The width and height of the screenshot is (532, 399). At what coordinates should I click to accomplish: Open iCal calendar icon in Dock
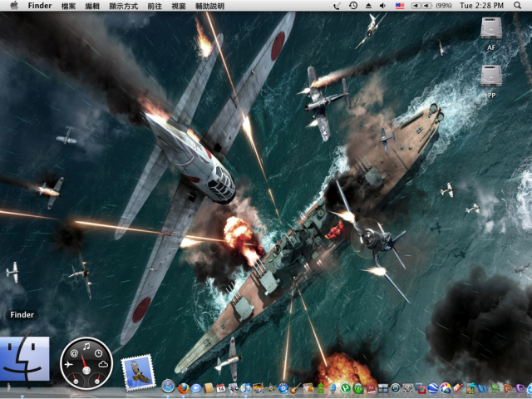click(221, 388)
